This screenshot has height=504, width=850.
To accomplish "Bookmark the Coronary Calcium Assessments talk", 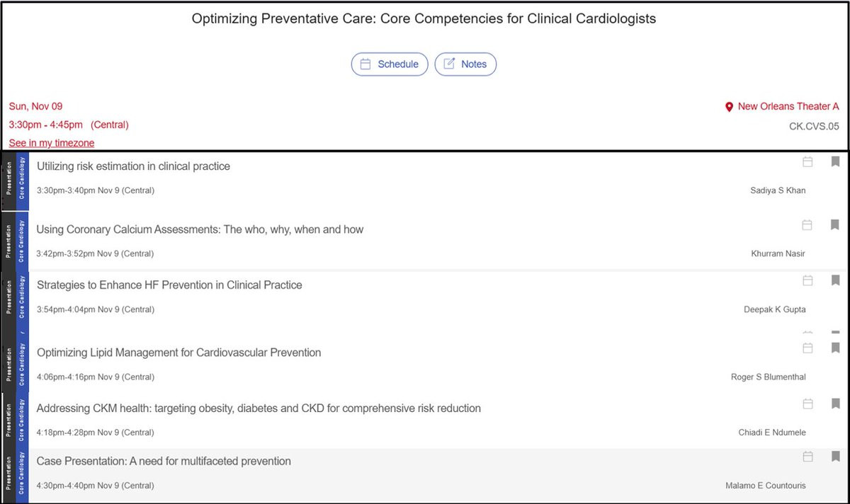I will click(835, 225).
